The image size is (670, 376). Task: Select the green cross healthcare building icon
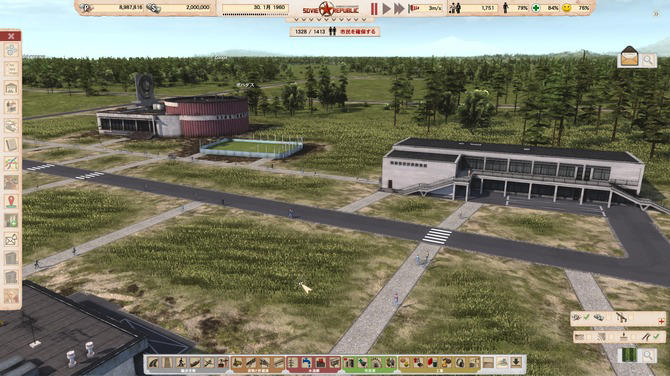[362, 362]
